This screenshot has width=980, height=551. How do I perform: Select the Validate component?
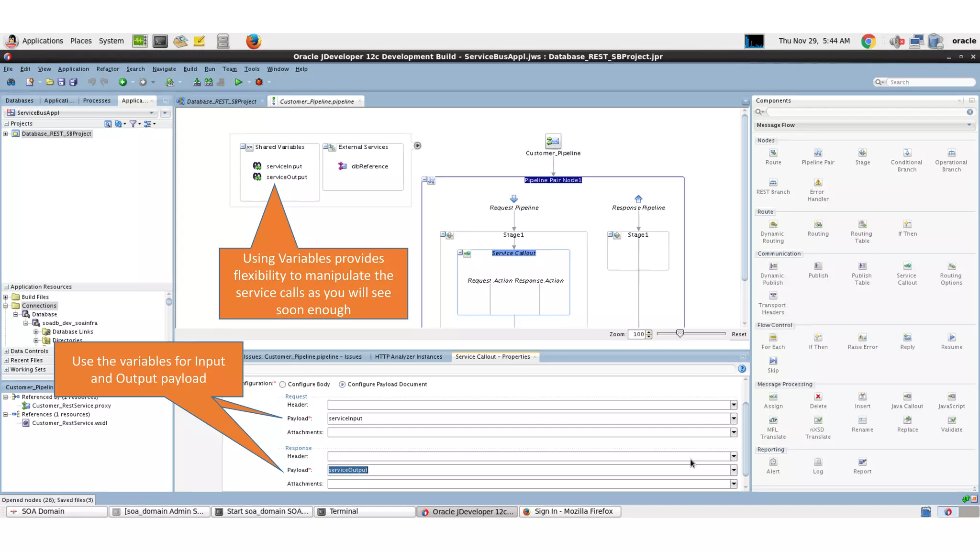click(x=951, y=424)
